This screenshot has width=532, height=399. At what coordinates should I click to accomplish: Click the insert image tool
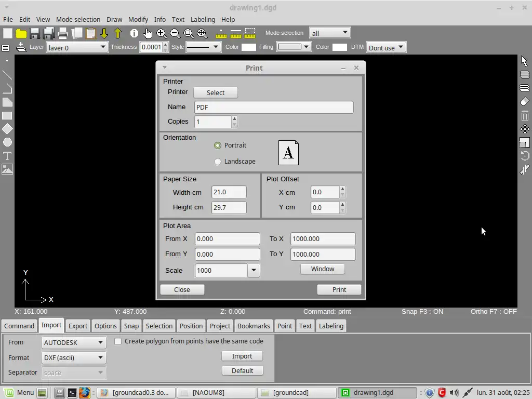point(7,169)
